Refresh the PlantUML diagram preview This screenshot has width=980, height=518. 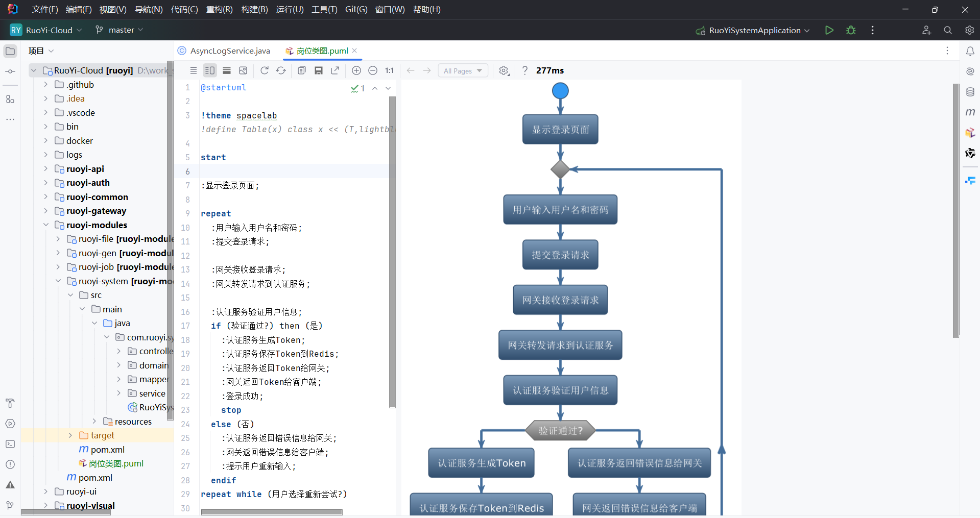(265, 70)
